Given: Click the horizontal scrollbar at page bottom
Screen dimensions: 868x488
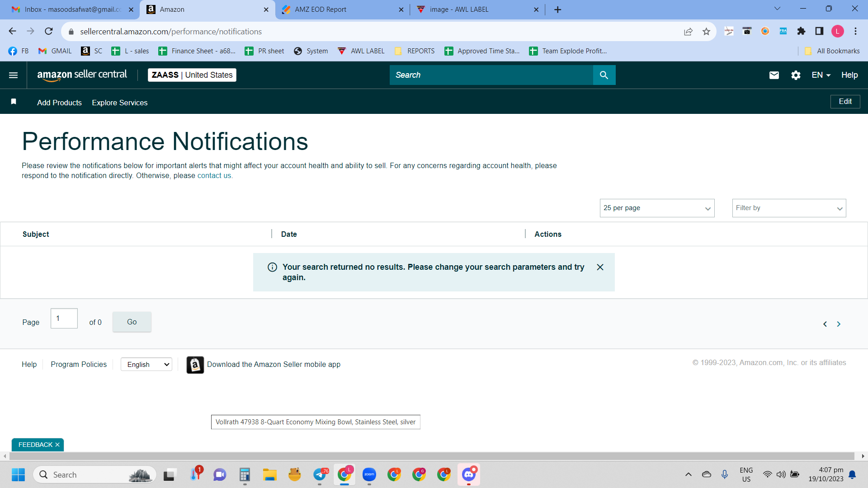Looking at the screenshot, I should tap(432, 456).
